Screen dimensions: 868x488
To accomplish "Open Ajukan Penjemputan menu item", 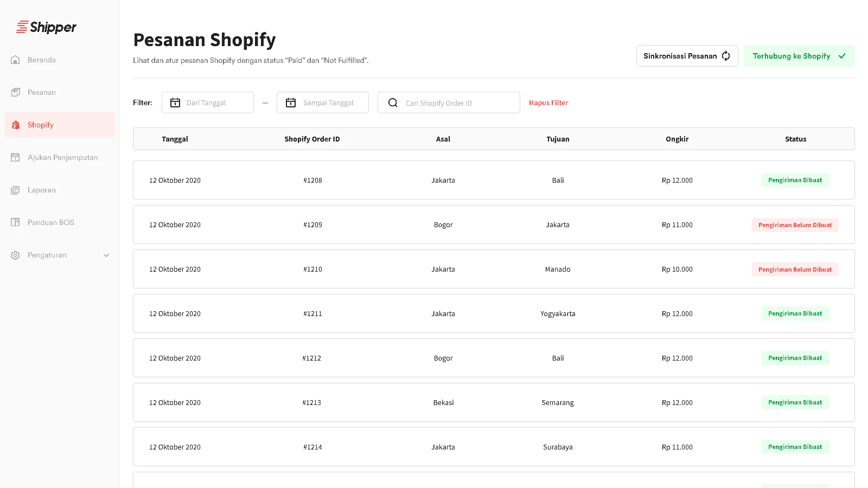I will pyautogui.click(x=60, y=157).
